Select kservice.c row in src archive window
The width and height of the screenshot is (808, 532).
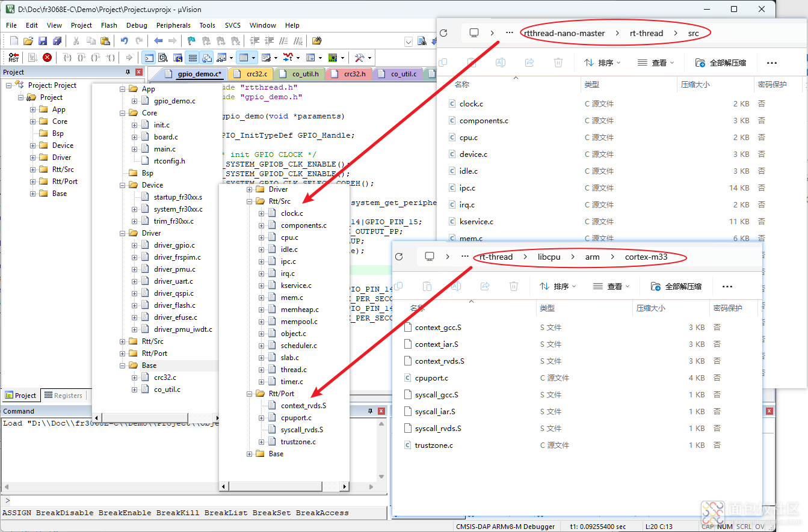coord(621,221)
